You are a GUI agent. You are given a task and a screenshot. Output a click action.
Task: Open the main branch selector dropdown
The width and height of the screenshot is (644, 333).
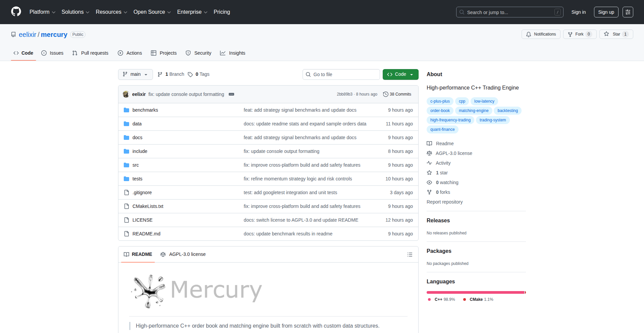tap(136, 74)
